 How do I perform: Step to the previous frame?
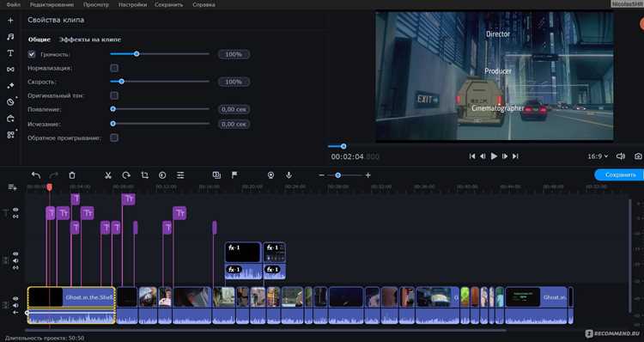(483, 156)
